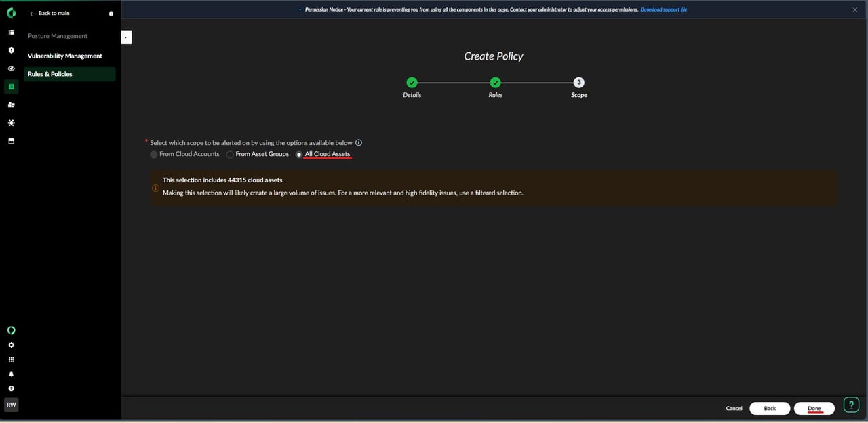868x423 pixels.
Task: Click the Done button
Action: tap(814, 408)
